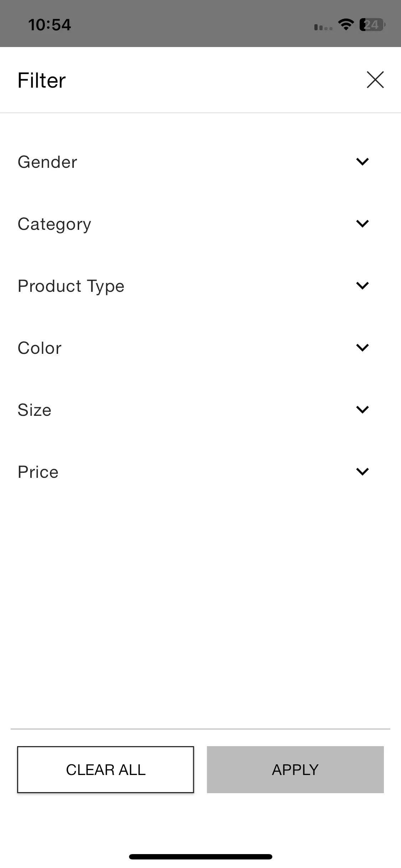This screenshot has height=868, width=401.
Task: Tap the battery indicator icon
Action: 372,25
